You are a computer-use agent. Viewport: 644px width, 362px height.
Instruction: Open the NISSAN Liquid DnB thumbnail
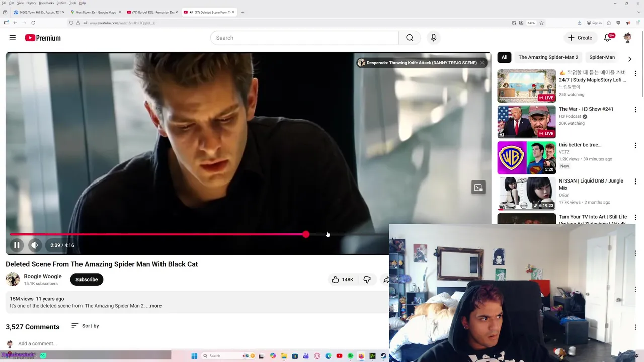pos(527,194)
